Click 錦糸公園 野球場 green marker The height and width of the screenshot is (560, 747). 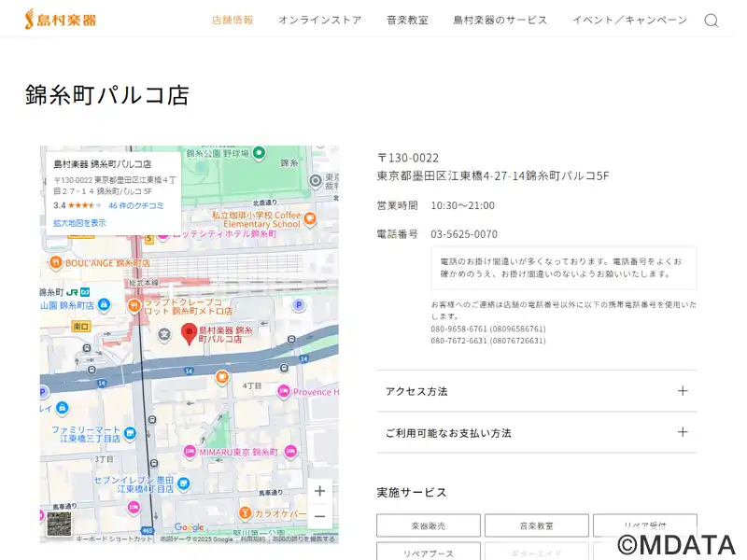click(x=259, y=153)
